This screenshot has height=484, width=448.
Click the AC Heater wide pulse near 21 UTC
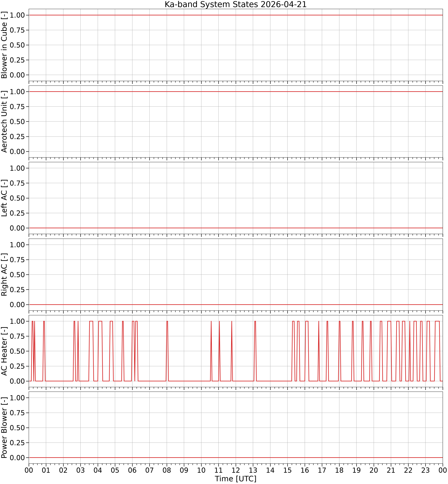[389, 351]
